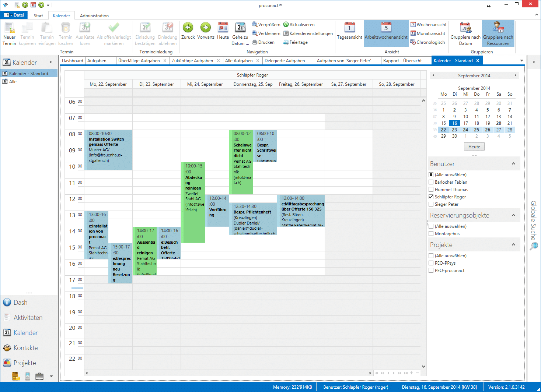Check Hummel Thomas user
This screenshot has width=541, height=392.
pos(431,190)
